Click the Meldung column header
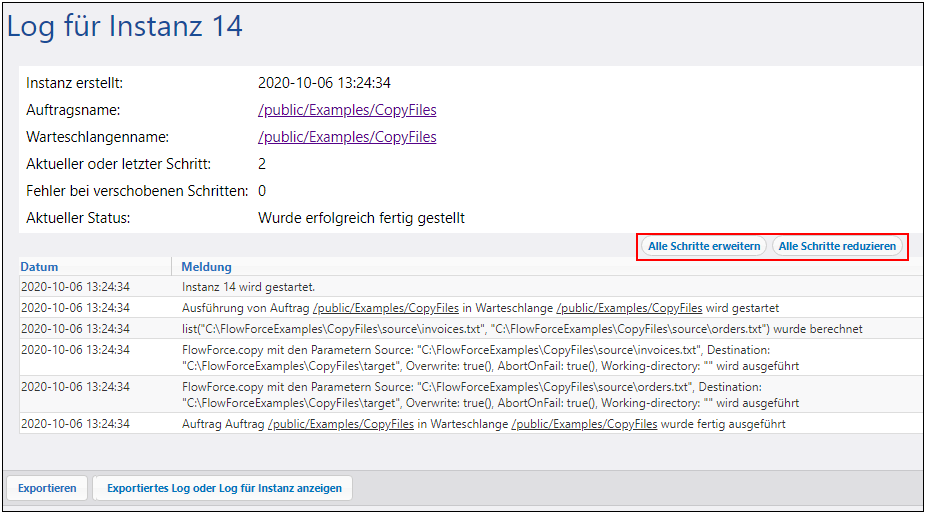The width and height of the screenshot is (926, 514). (207, 267)
